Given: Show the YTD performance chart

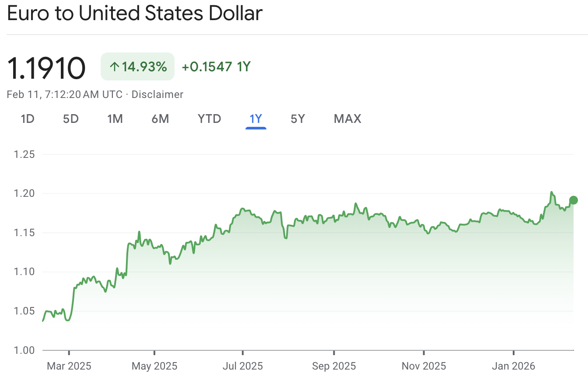Looking at the screenshot, I should (209, 119).
